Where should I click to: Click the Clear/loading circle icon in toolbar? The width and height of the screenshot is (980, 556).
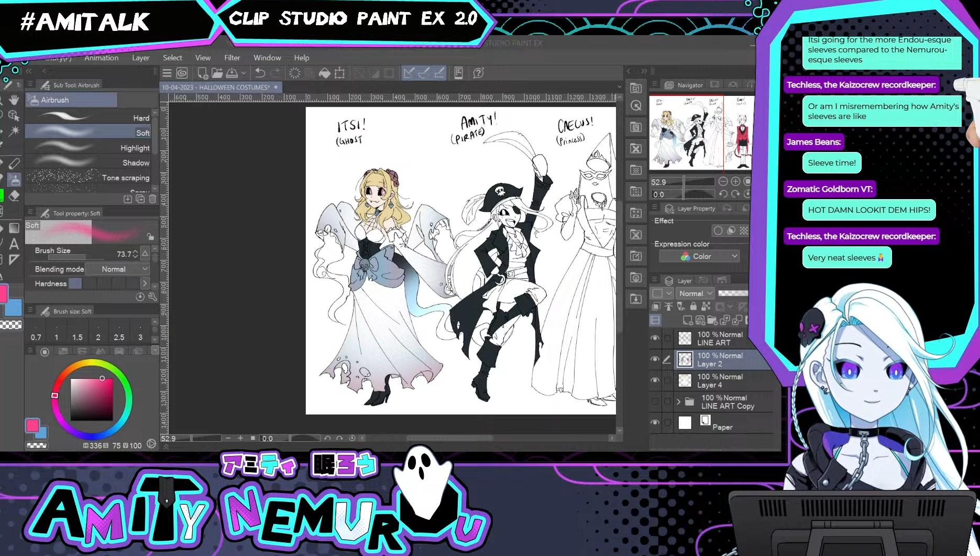(x=295, y=73)
